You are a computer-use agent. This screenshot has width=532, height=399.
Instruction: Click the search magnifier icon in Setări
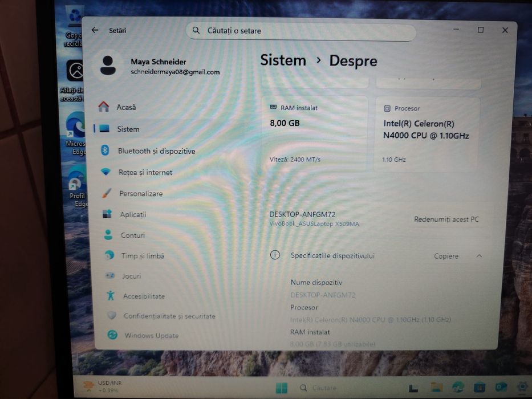pyautogui.click(x=196, y=30)
